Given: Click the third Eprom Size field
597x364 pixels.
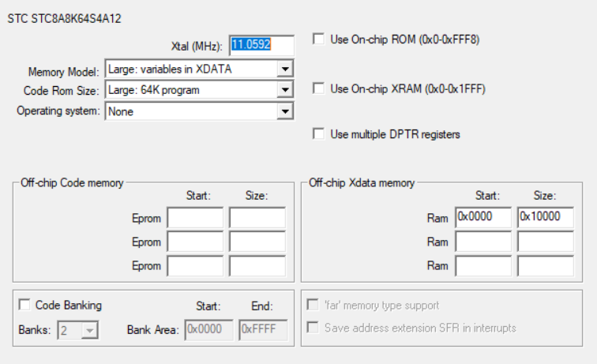Looking at the screenshot, I should click(257, 266).
